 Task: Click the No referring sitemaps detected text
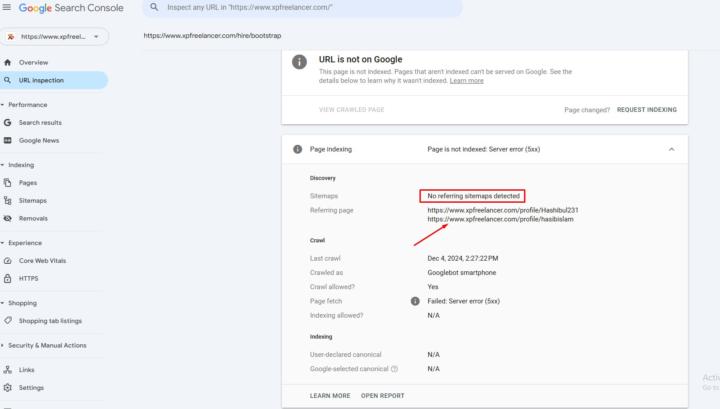point(473,196)
